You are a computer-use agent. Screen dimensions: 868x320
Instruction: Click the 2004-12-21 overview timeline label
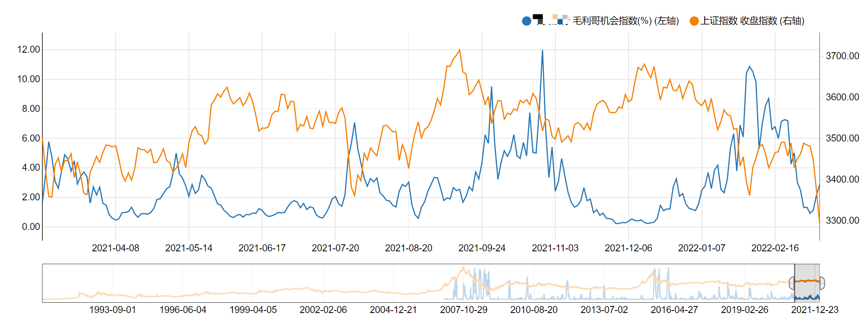(x=393, y=310)
